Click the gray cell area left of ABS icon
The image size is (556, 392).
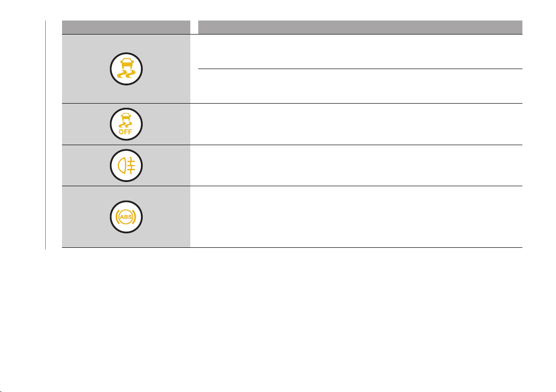[x=86, y=217]
